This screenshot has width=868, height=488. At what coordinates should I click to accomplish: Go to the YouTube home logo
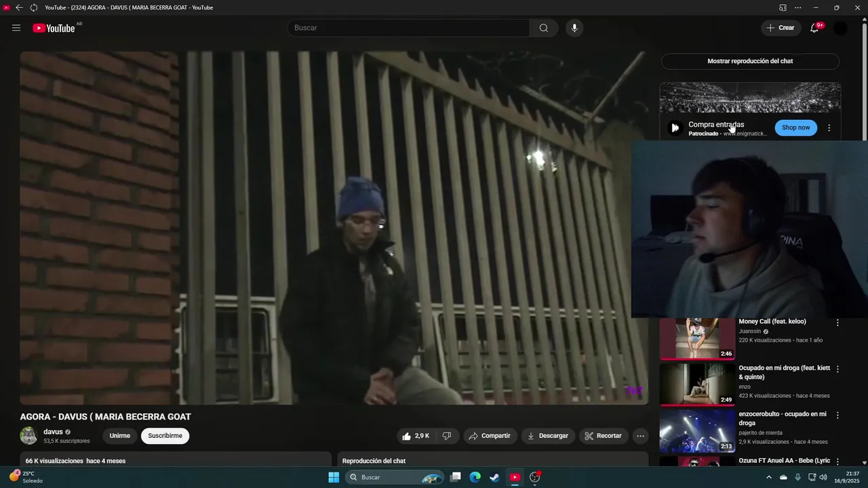54,28
